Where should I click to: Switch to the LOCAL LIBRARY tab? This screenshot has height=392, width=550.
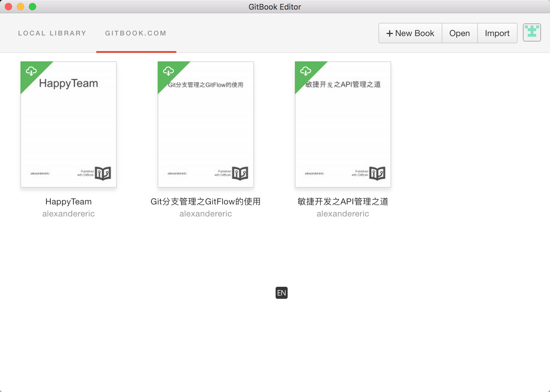point(52,33)
